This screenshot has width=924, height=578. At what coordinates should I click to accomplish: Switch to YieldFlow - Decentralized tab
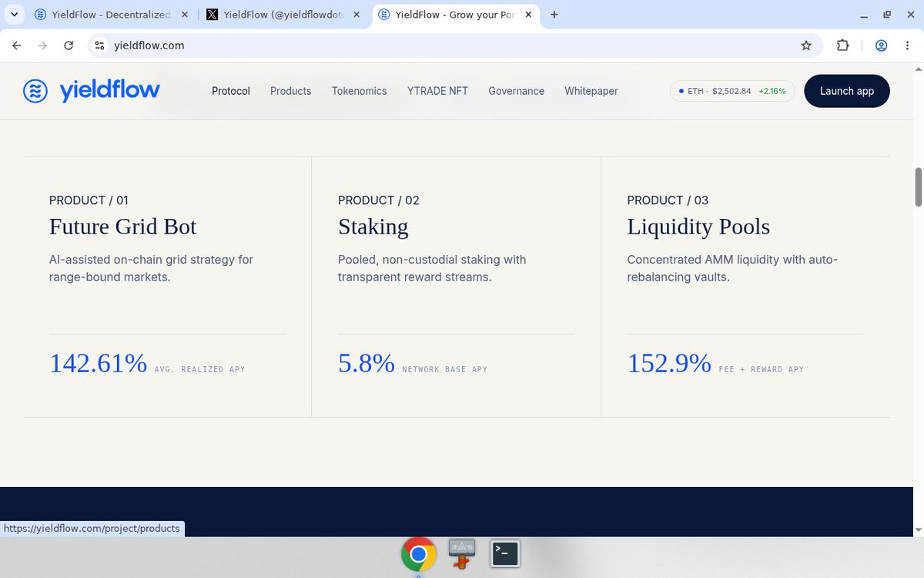[110, 15]
